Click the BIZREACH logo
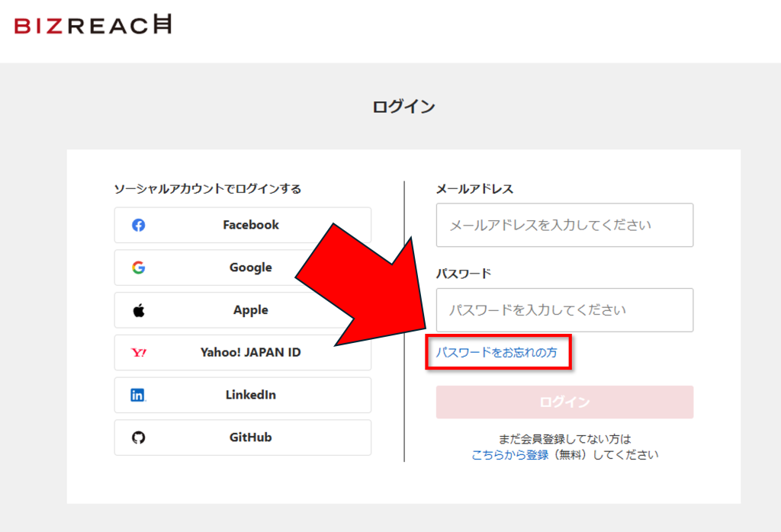 click(x=92, y=25)
